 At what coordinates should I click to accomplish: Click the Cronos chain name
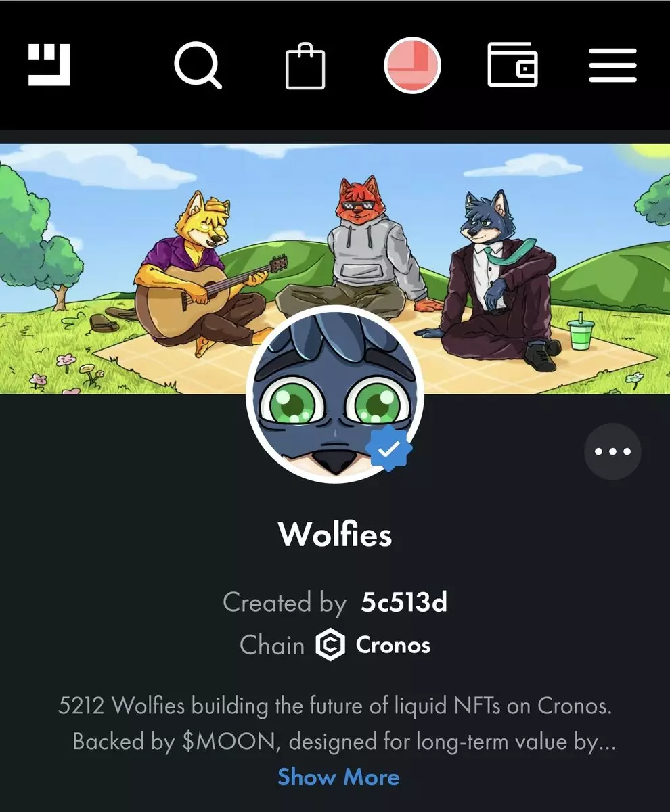pos(393,645)
